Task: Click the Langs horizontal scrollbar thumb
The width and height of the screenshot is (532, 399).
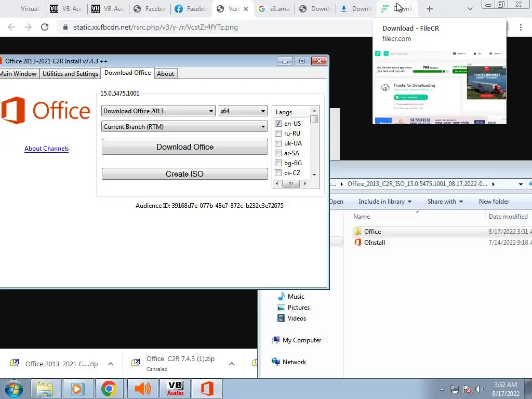Action: 291,183
